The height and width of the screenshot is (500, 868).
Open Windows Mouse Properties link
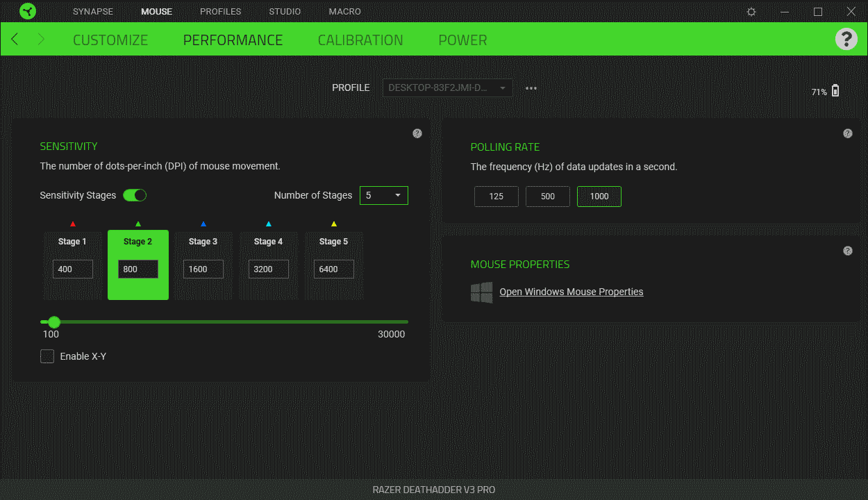click(571, 292)
